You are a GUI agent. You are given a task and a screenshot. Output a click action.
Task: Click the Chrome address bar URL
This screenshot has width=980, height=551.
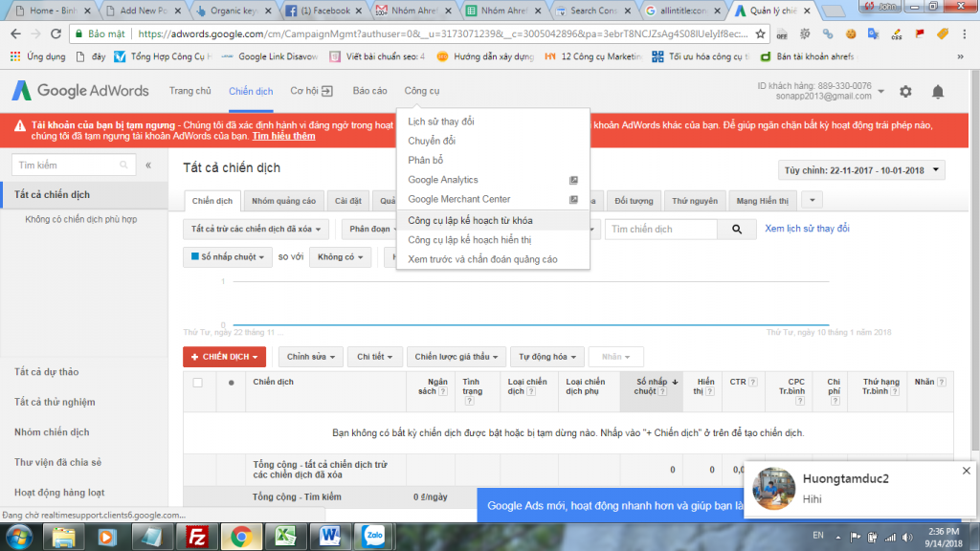pos(442,33)
